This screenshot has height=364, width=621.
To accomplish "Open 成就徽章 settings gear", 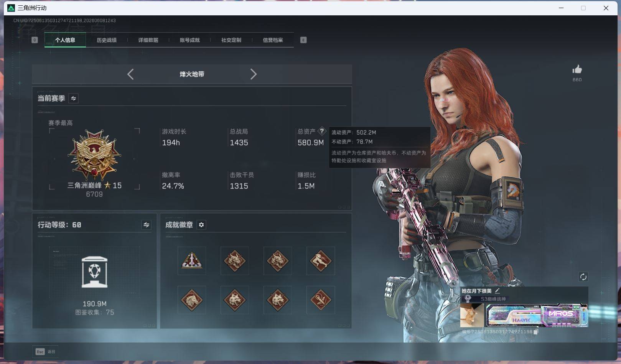I will (201, 225).
